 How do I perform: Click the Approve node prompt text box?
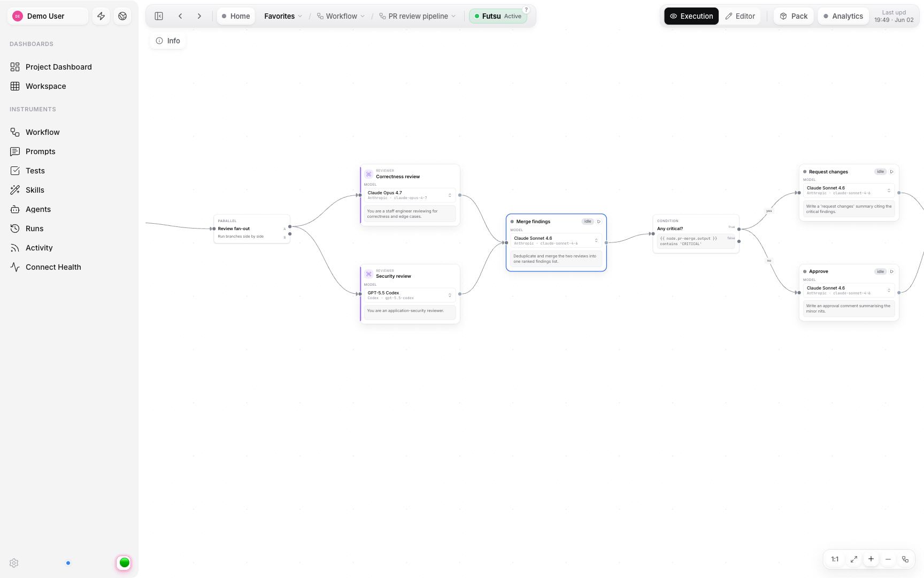849,309
